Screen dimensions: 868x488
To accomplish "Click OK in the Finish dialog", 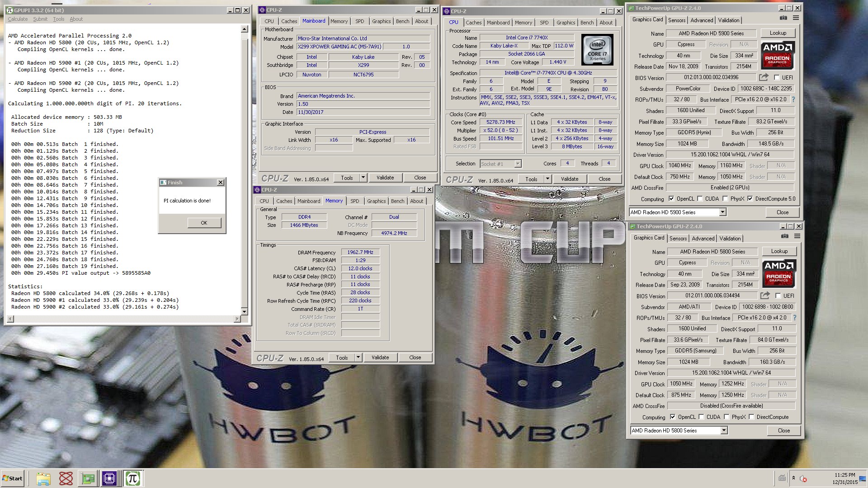I will 204,223.
